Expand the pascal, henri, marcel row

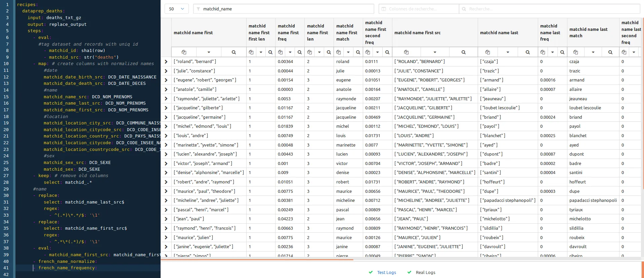pyautogui.click(x=166, y=210)
